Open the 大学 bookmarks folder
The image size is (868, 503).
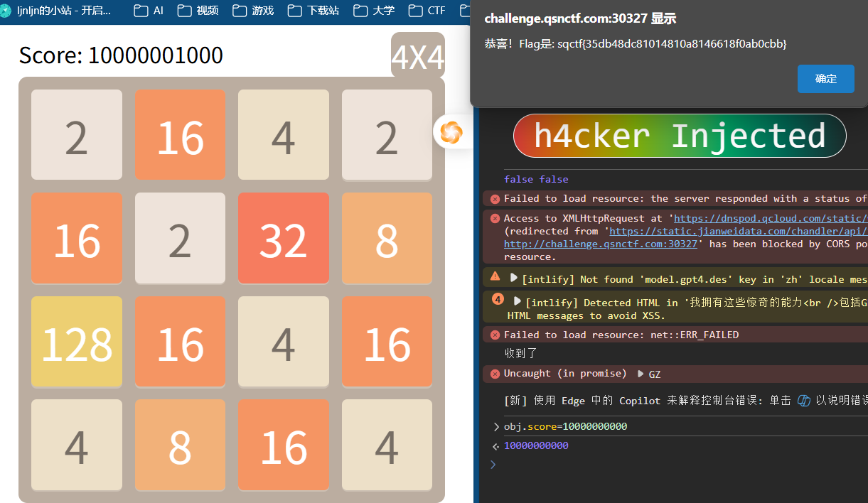coord(375,11)
